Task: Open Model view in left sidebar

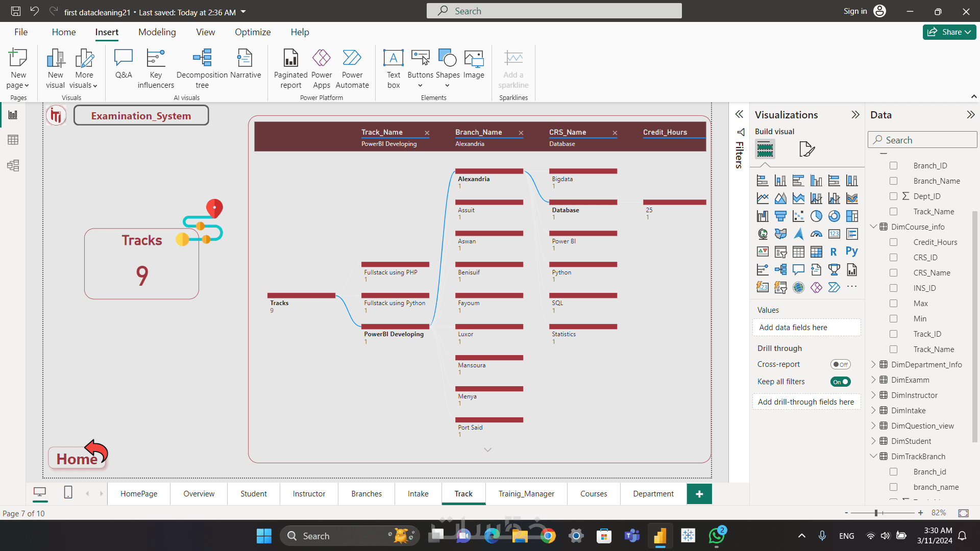Action: (x=13, y=165)
